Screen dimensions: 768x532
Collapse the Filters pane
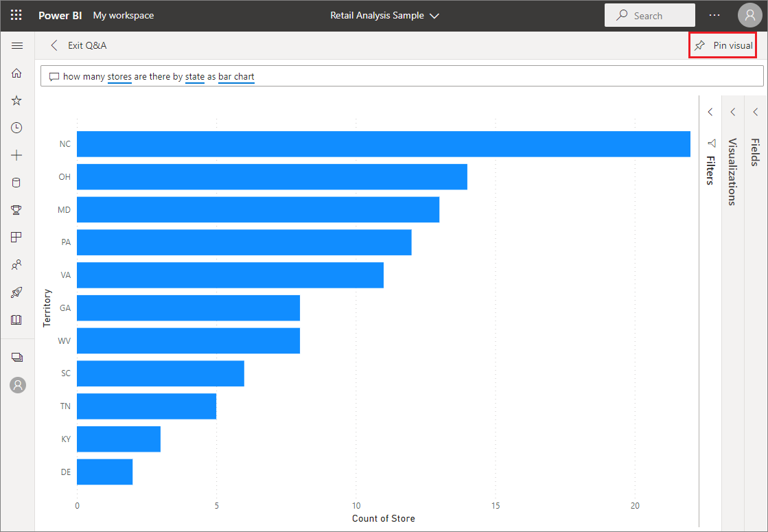710,111
